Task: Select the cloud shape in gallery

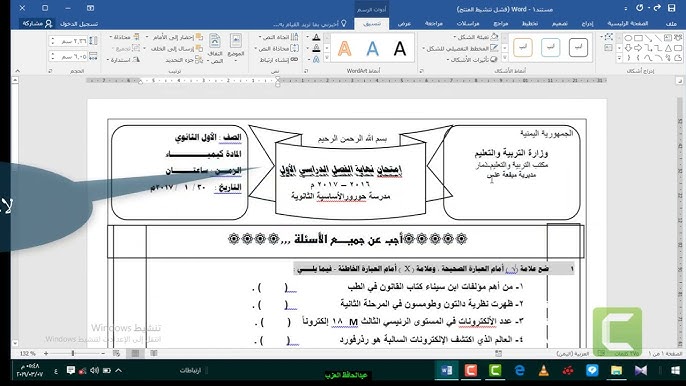Action: (678, 57)
